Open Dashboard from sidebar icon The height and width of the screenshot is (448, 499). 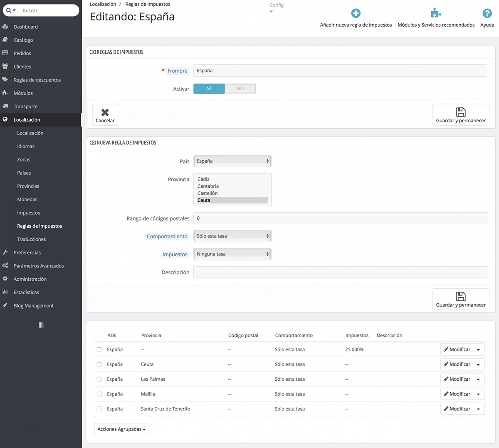pos(5,27)
